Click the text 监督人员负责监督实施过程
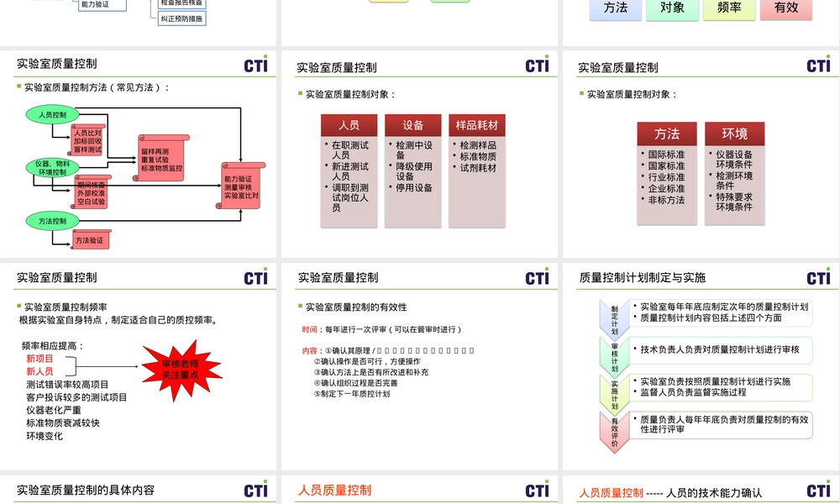 click(693, 392)
